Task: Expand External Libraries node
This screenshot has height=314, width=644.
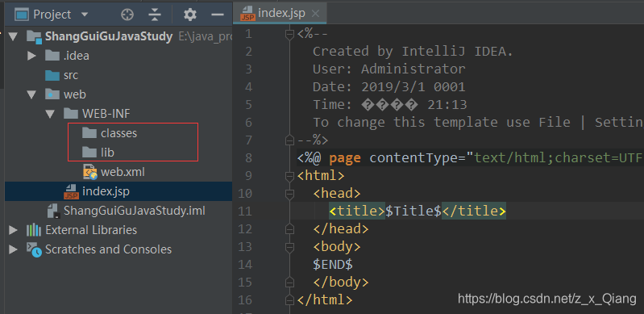Action: coord(13,230)
